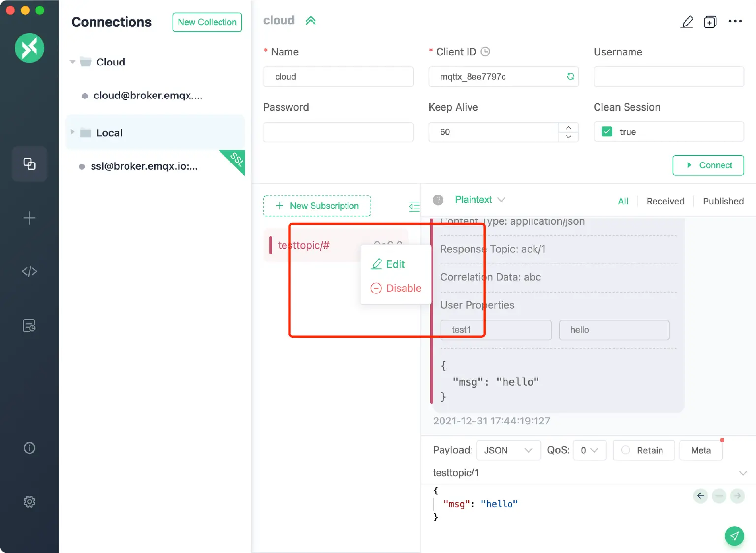Open the Scripts page from the sidebar

pyautogui.click(x=30, y=271)
